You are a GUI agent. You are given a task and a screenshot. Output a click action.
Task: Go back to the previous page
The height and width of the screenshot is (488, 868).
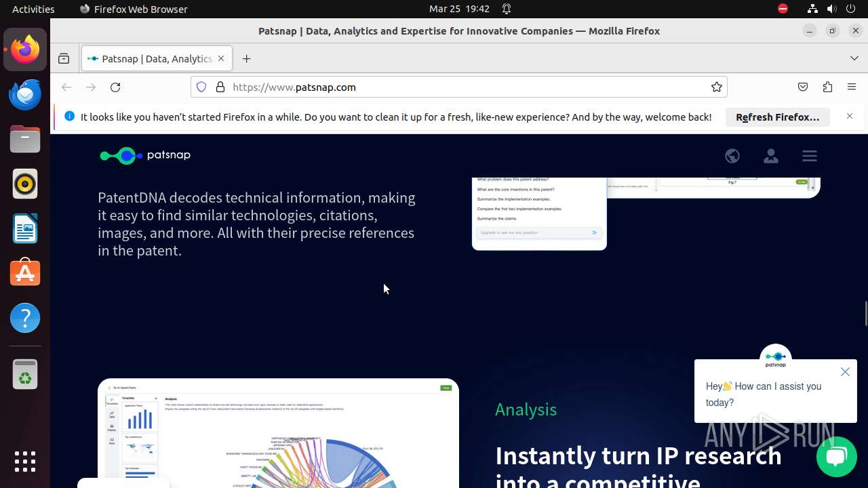point(66,87)
